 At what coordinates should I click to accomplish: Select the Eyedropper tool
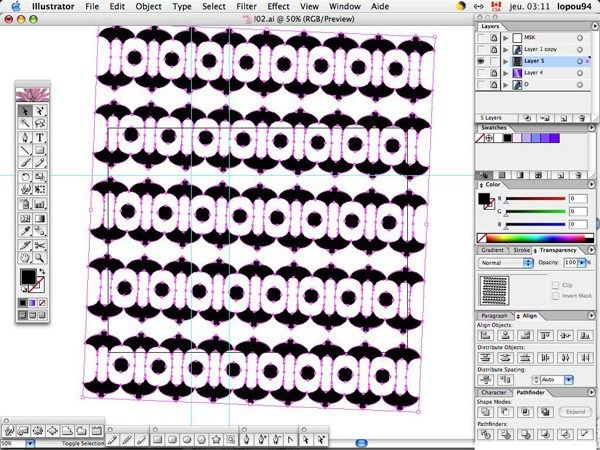[x=25, y=231]
